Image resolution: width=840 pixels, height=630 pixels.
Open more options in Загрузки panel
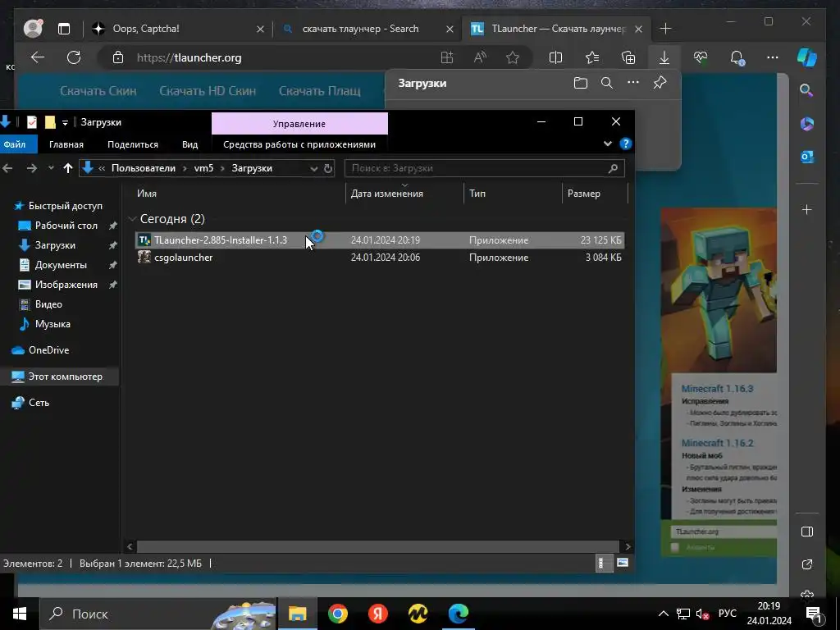coord(633,83)
